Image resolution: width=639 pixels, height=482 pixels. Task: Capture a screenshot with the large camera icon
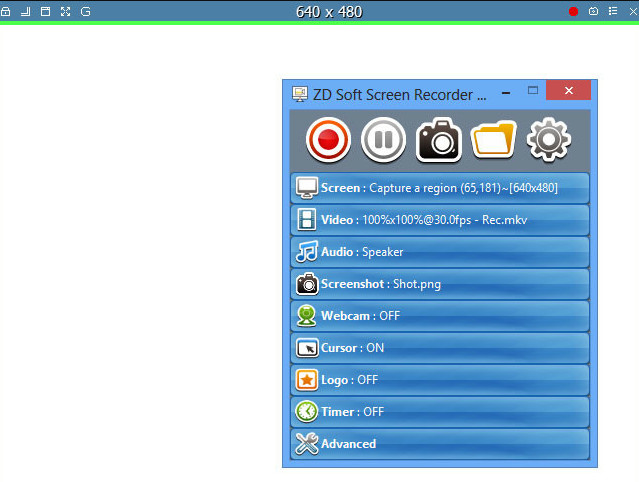point(438,140)
